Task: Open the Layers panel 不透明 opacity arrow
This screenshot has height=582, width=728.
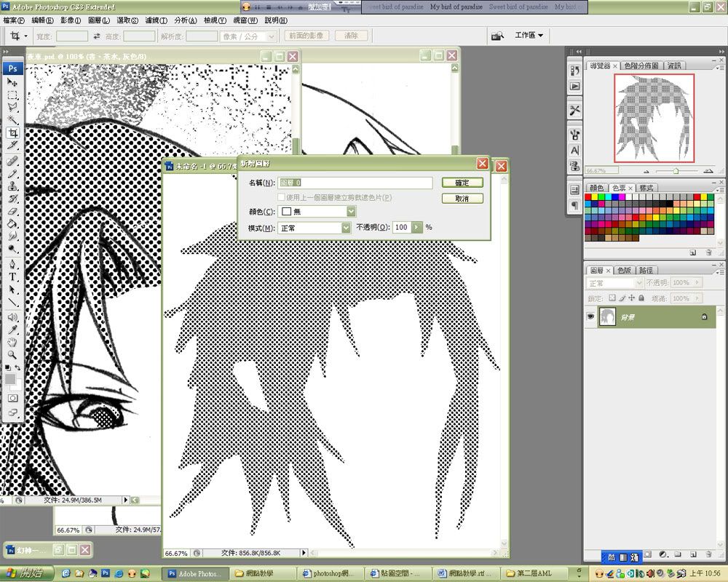Action: point(697,282)
